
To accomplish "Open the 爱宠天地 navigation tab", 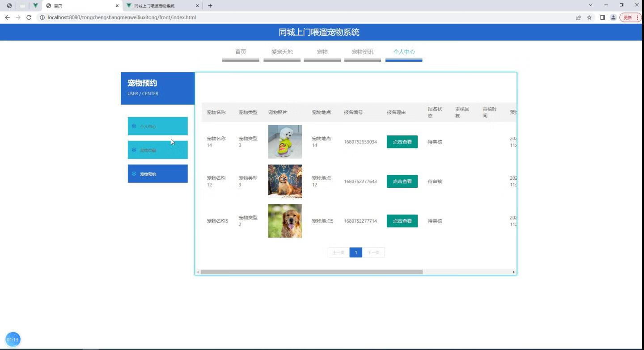I will (x=282, y=52).
